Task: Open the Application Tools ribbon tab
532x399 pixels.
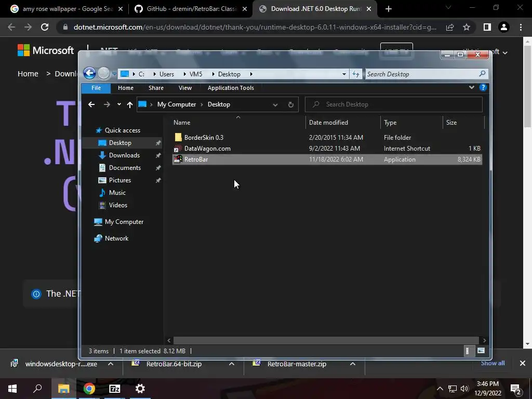Action: [x=231, y=88]
